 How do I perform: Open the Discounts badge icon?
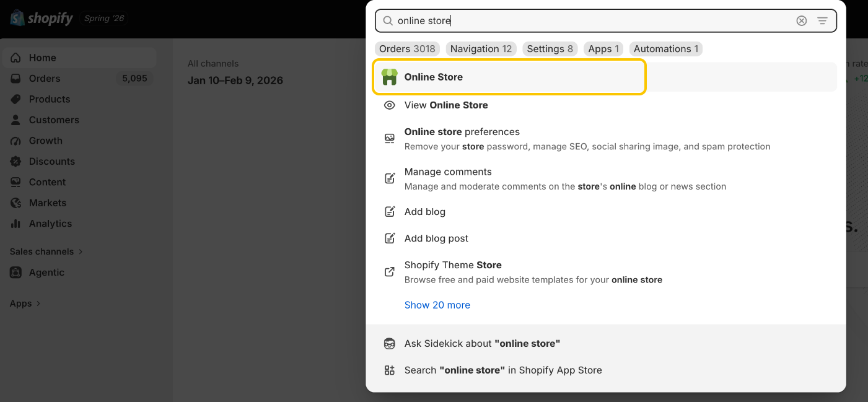coord(16,162)
